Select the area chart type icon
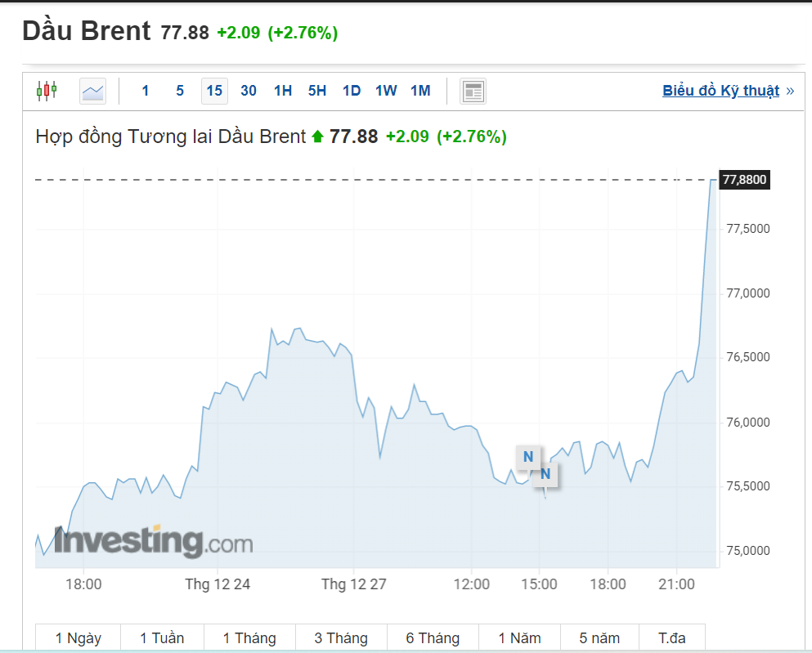 coord(93,91)
